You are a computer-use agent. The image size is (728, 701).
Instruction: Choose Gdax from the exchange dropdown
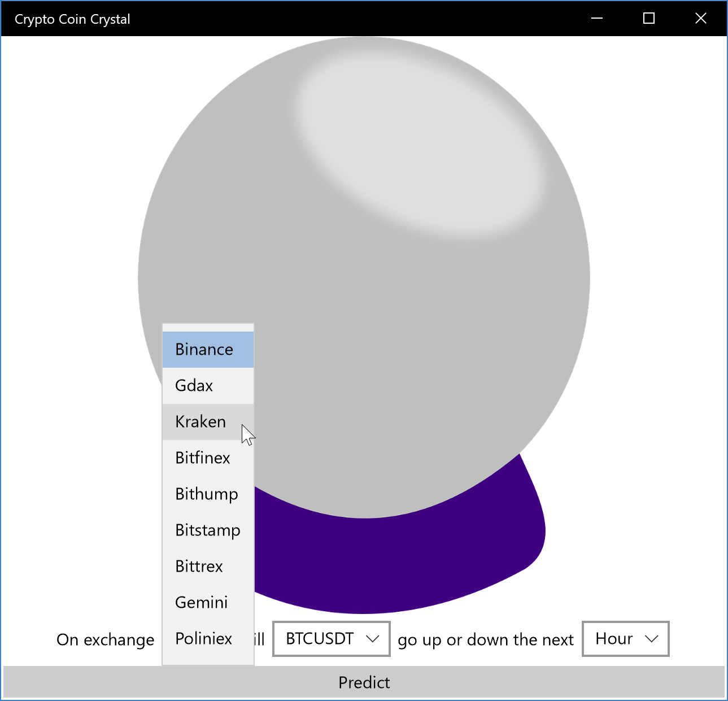208,386
